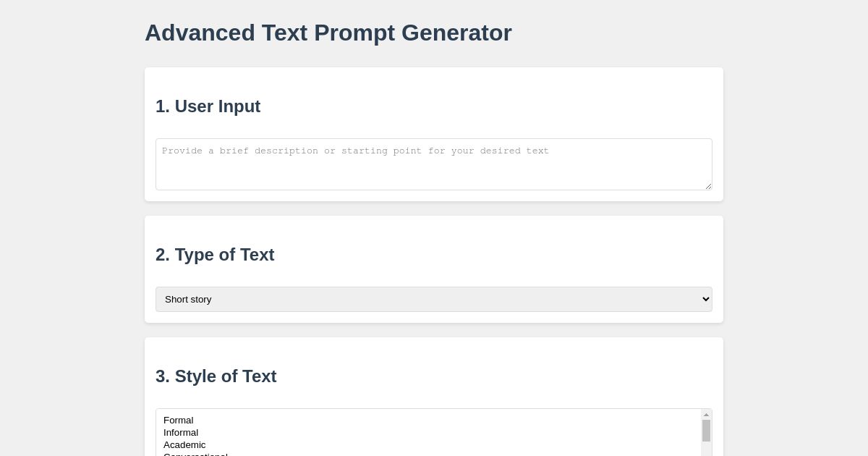Pick the partially visible Conversational style
Viewport: 868px width, 456px height.
tap(195, 454)
